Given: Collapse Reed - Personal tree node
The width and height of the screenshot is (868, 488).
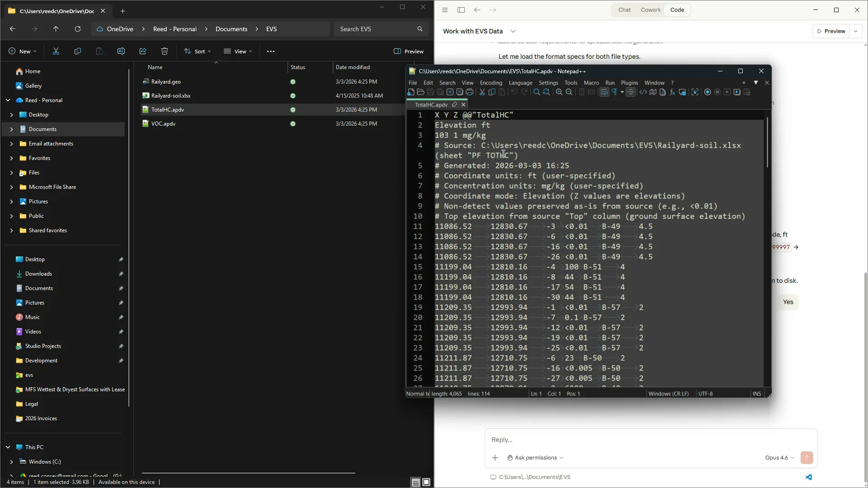Looking at the screenshot, I should point(8,100).
